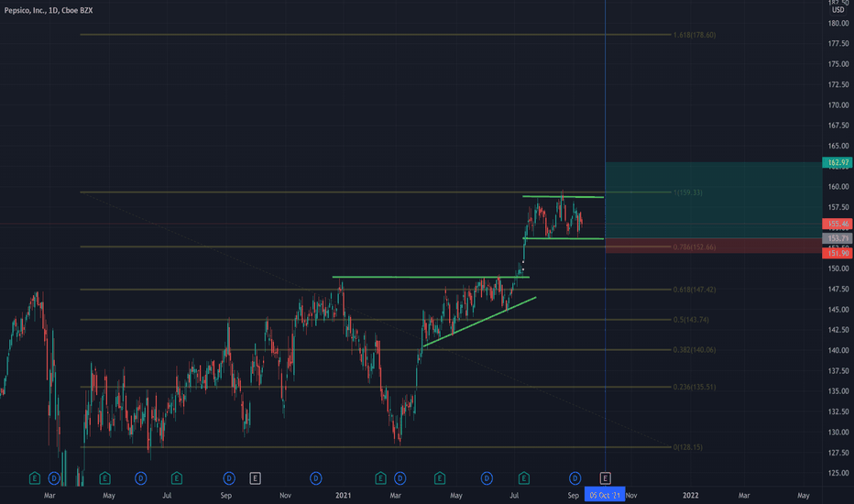Select the dividend D marker at Sep 2020
This screenshot has height=504, width=854.
[229, 478]
